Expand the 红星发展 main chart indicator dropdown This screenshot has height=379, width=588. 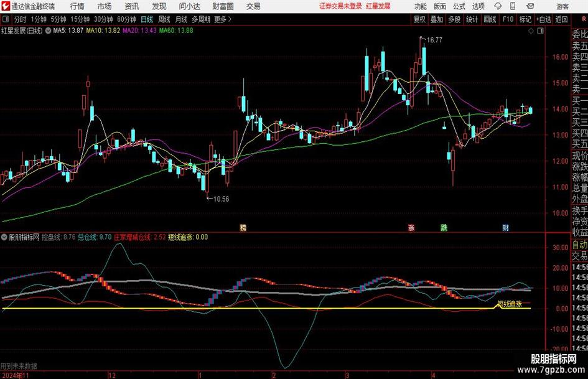click(48, 30)
